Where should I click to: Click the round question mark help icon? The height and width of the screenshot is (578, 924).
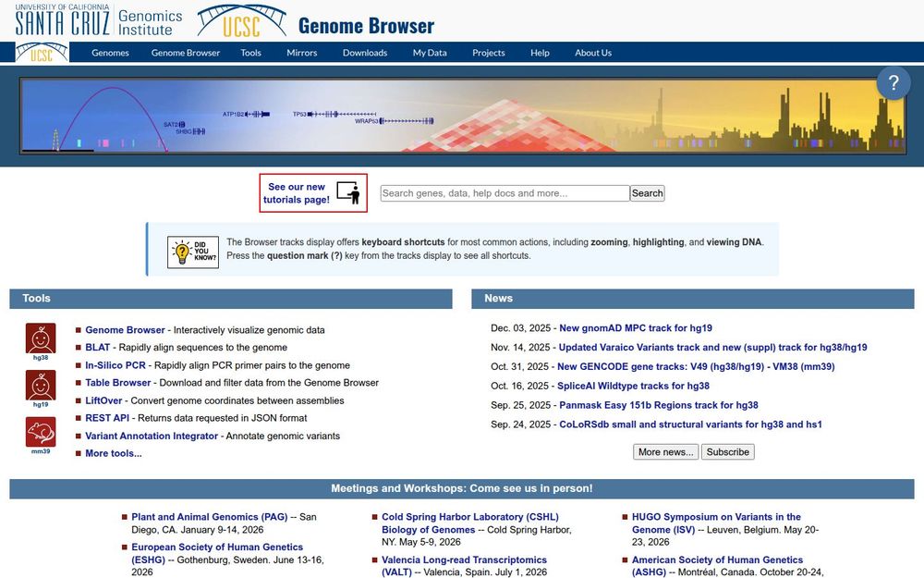(894, 83)
